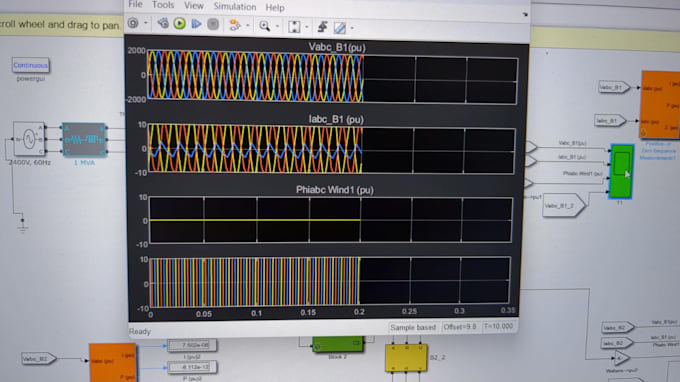The image size is (680, 382).
Task: Click the Ready status text
Action: (x=140, y=332)
